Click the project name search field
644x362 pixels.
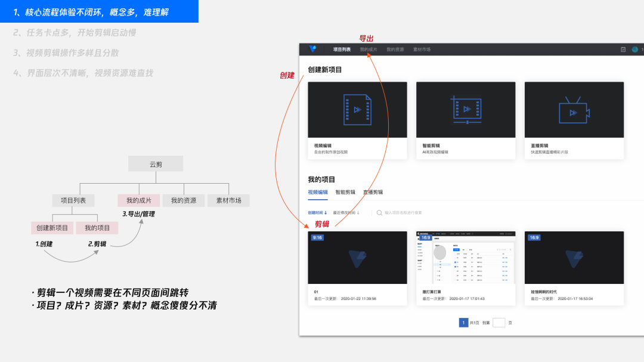pyautogui.click(x=402, y=213)
